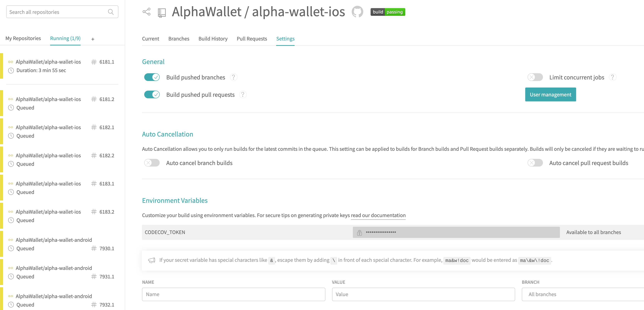
Task: Switch to the Build History tab
Action: click(x=213, y=39)
